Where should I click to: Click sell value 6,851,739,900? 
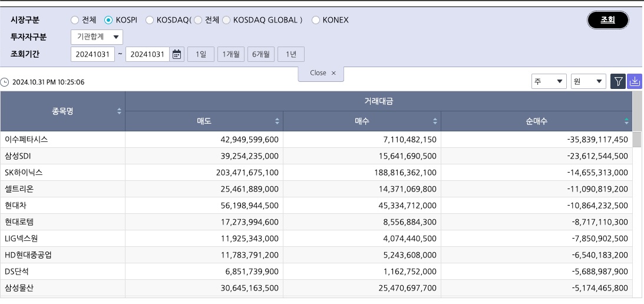click(252, 272)
